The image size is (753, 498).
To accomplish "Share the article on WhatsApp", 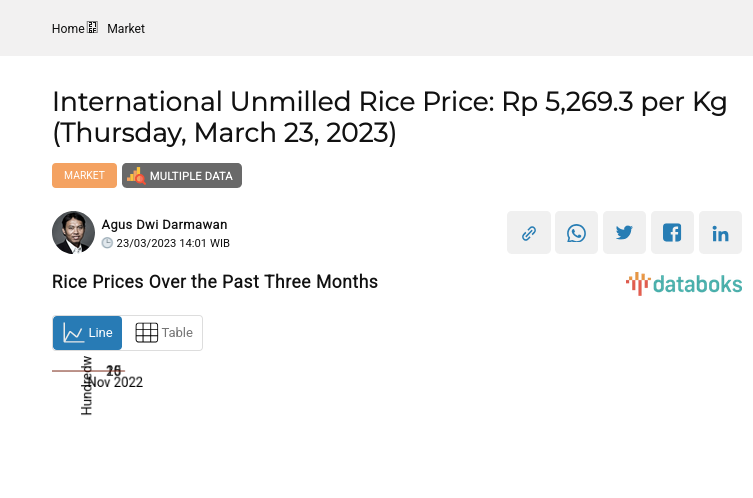I will pyautogui.click(x=577, y=233).
